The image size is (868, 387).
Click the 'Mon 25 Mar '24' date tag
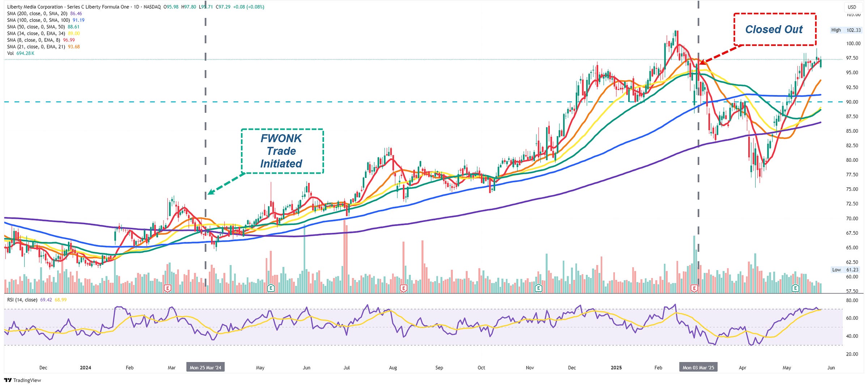(205, 367)
